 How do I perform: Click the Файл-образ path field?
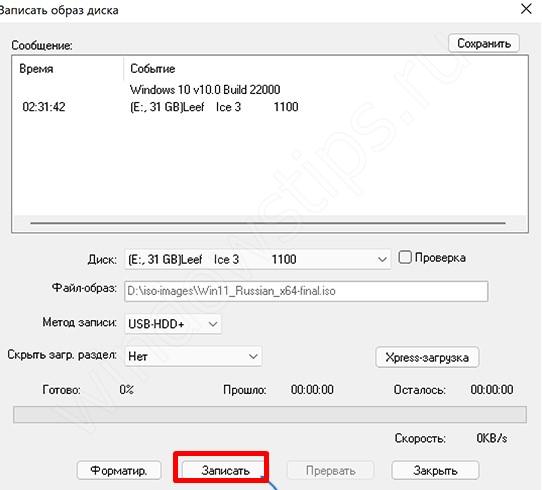pyautogui.click(x=306, y=291)
